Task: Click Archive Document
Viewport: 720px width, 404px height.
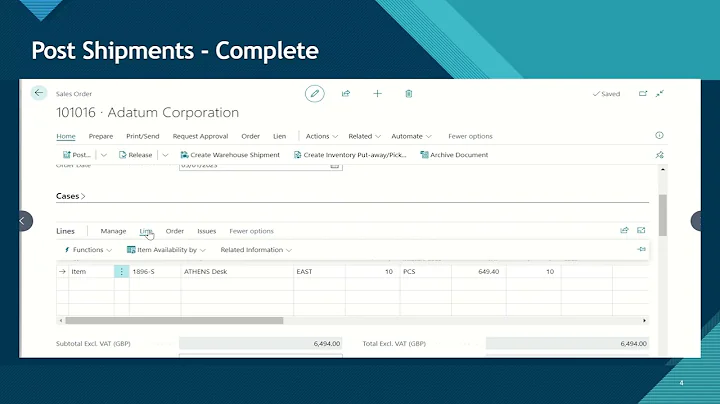Action: pos(454,155)
